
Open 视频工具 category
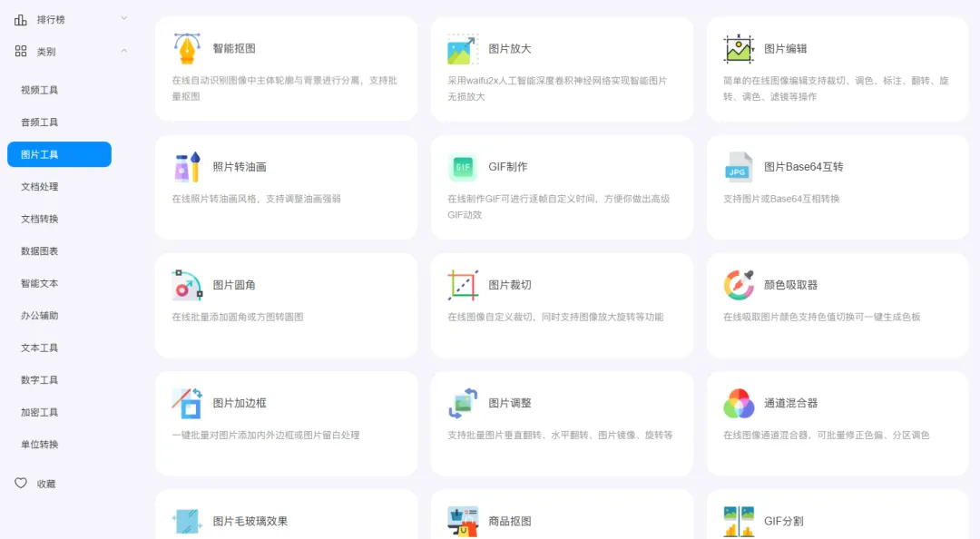(x=39, y=90)
